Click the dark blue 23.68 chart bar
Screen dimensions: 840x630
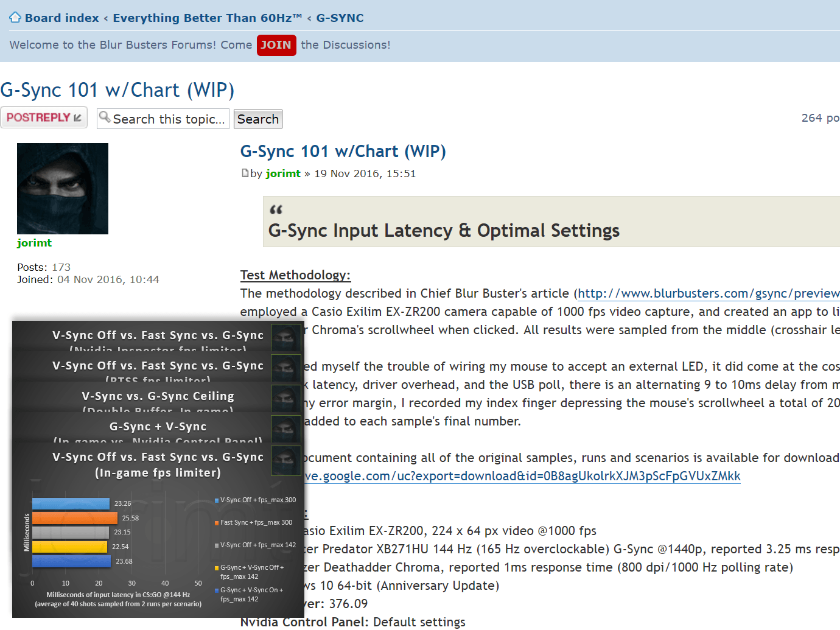click(71, 561)
